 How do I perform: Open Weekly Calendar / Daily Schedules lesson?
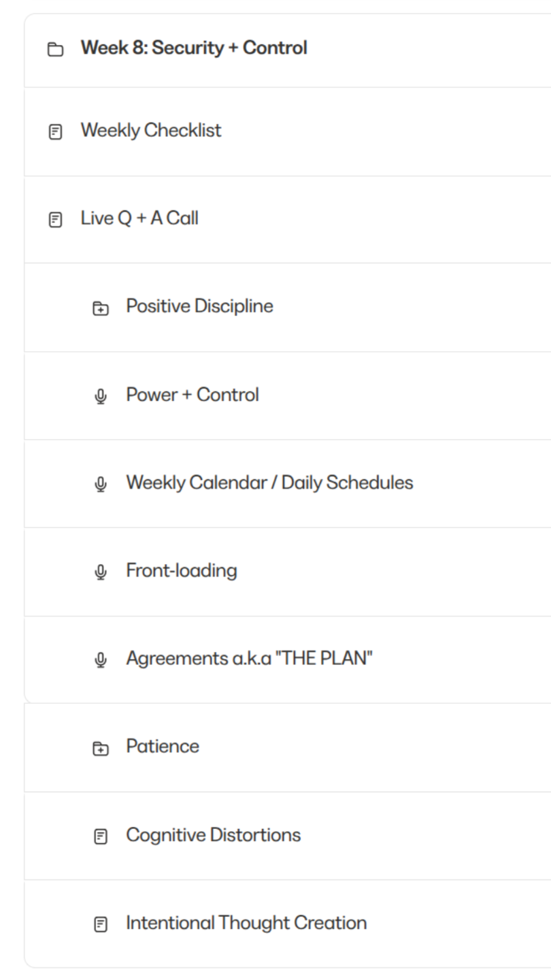click(269, 483)
